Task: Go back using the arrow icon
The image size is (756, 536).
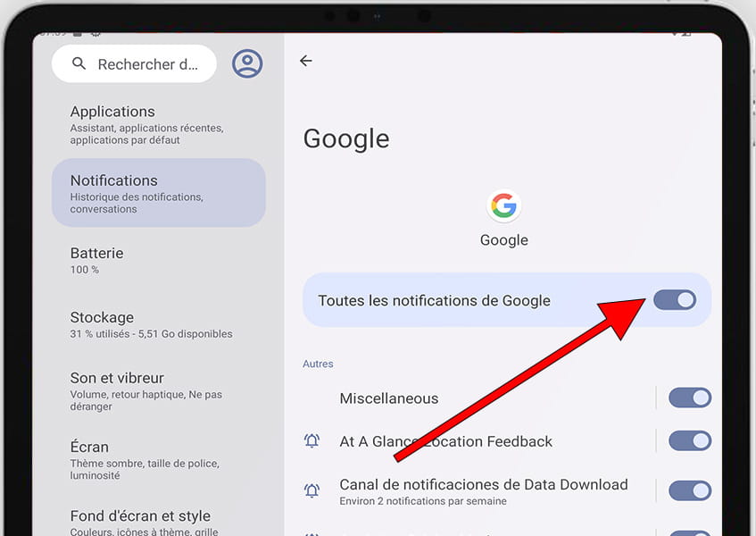Action: [305, 61]
